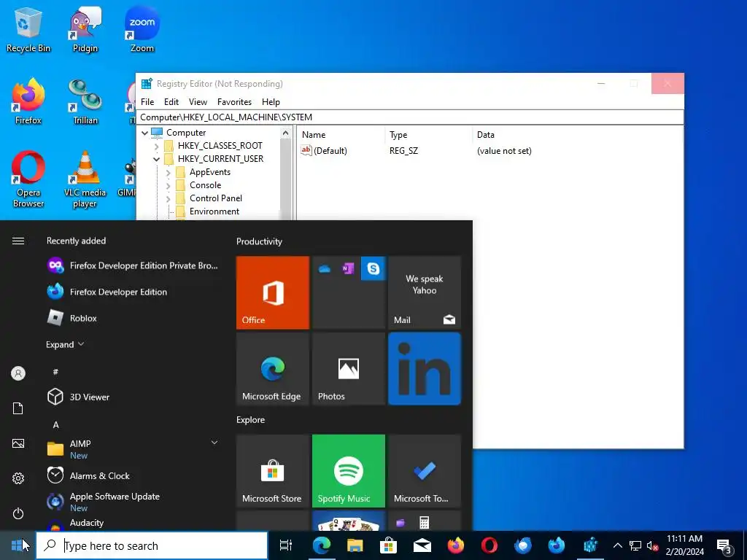Click the Windows Start button

coord(18,545)
